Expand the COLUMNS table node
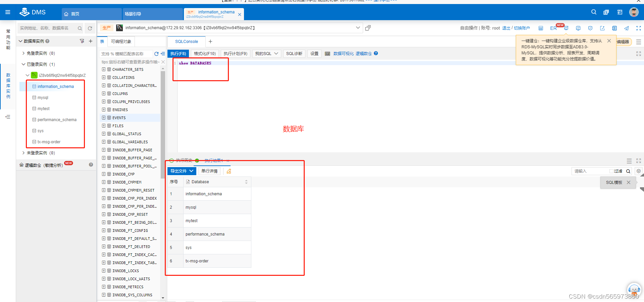The image size is (644, 302). point(104,94)
